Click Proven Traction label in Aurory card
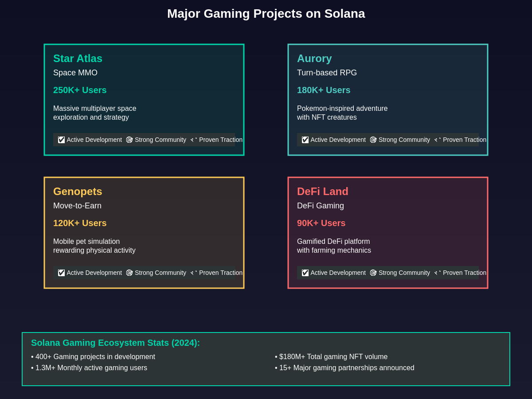This screenshot has height=399, width=532. [x=465, y=140]
